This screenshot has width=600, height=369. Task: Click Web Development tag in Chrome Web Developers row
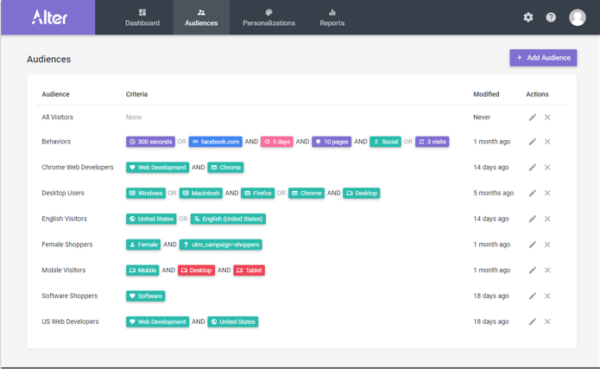point(157,167)
